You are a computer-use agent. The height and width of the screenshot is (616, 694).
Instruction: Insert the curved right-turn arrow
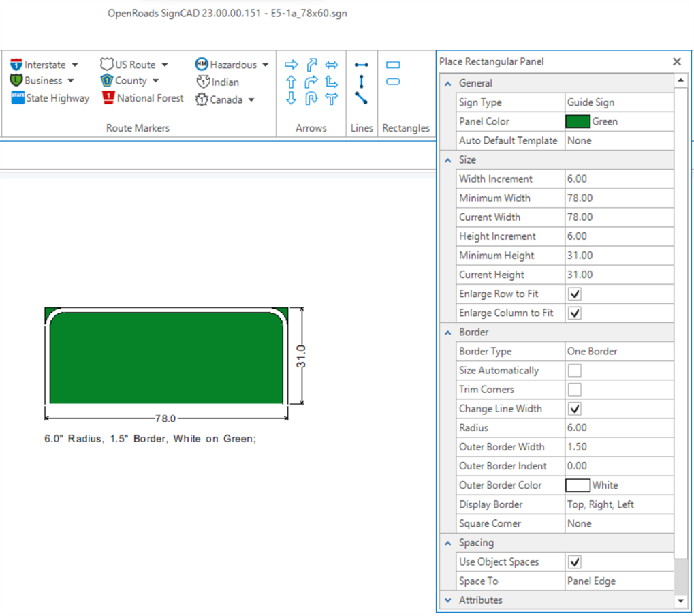pos(312,82)
